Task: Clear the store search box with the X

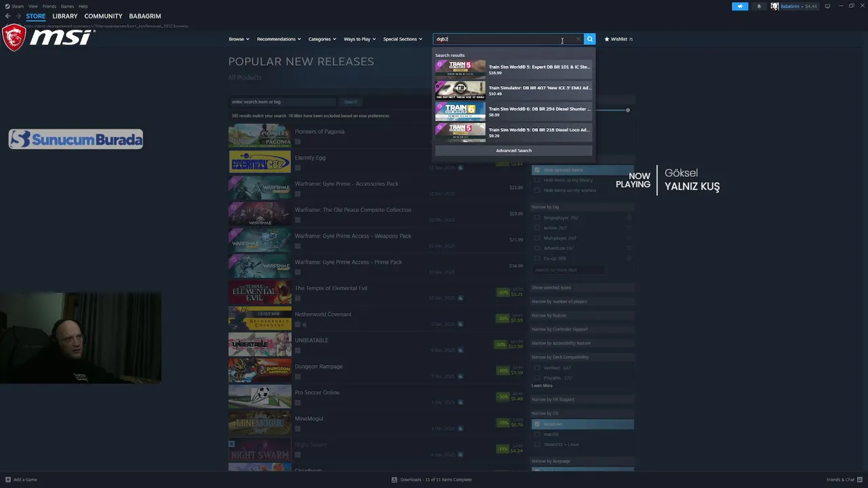Action: click(x=578, y=39)
